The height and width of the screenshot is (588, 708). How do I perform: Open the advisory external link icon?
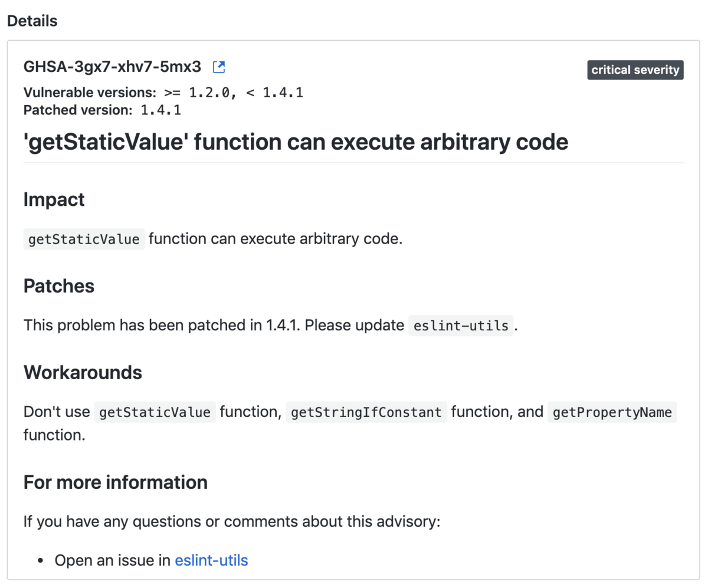click(219, 67)
